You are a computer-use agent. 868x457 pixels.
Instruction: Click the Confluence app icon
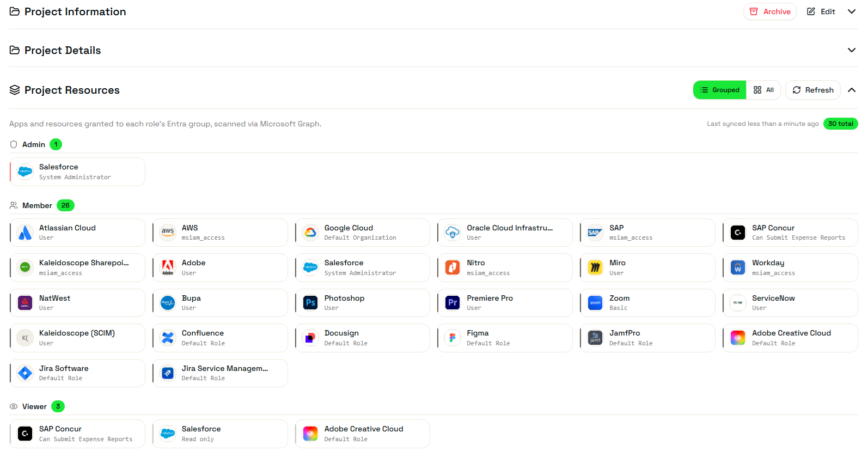click(x=168, y=338)
